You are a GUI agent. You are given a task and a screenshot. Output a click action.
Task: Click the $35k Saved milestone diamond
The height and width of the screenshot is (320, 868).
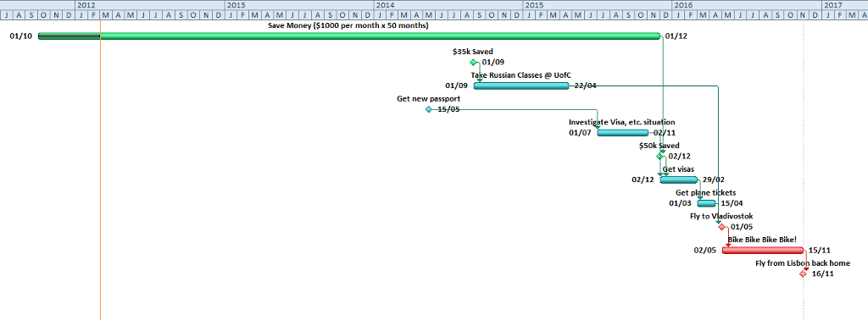[473, 63]
